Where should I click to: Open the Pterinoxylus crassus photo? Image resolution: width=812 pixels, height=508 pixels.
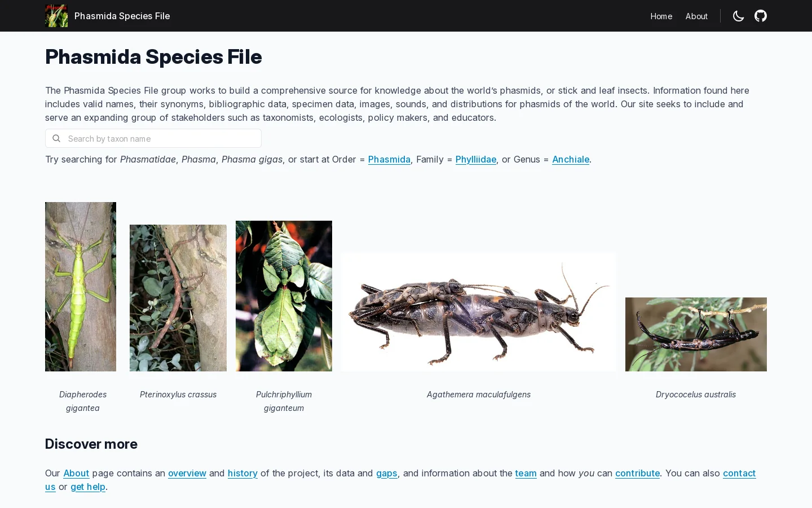click(178, 298)
